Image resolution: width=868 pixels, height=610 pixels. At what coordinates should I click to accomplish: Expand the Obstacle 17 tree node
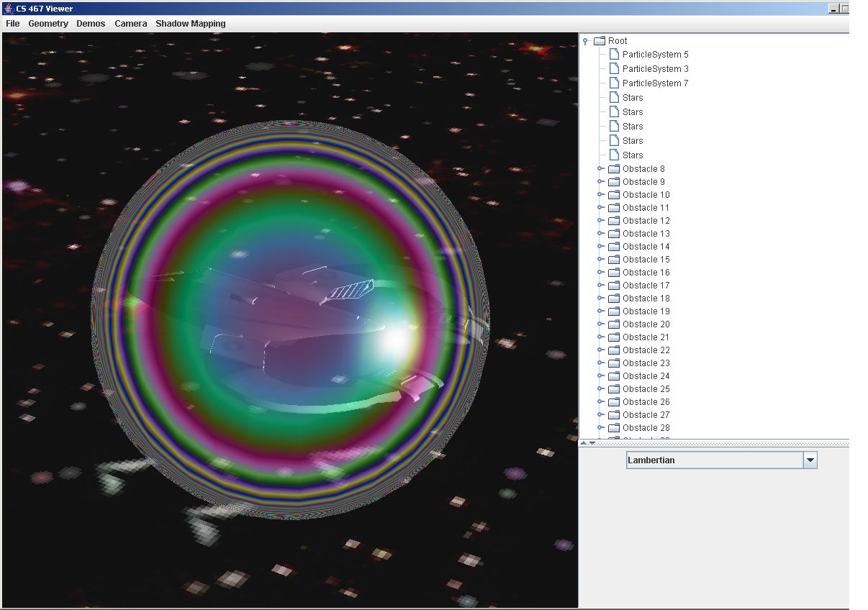[600, 286]
